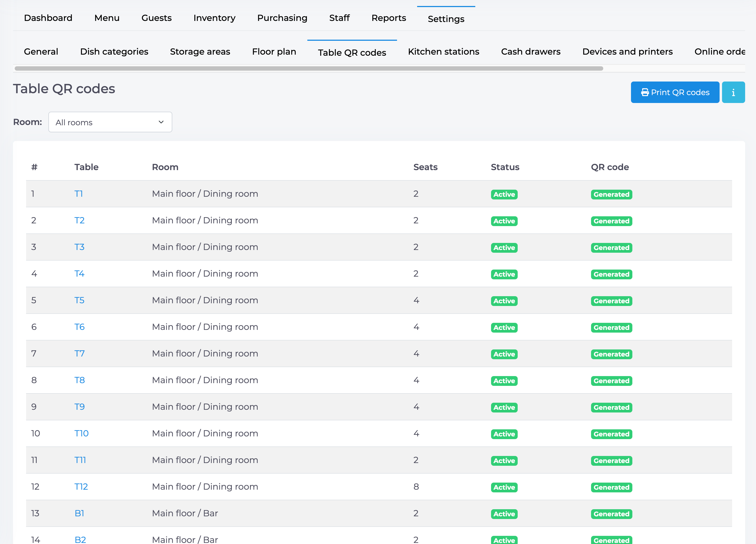Select the Settings tab
This screenshot has height=544, width=756.
[x=446, y=19]
